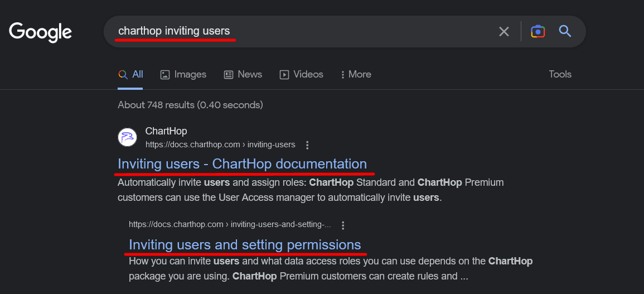
Task: Click the 'About 748 results' stats text
Action: tap(190, 105)
